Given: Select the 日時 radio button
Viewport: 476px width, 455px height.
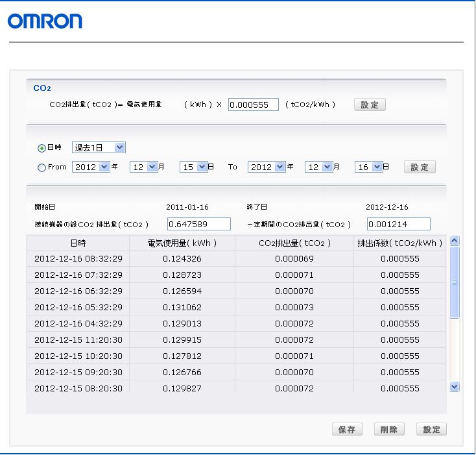Looking at the screenshot, I should coord(42,148).
